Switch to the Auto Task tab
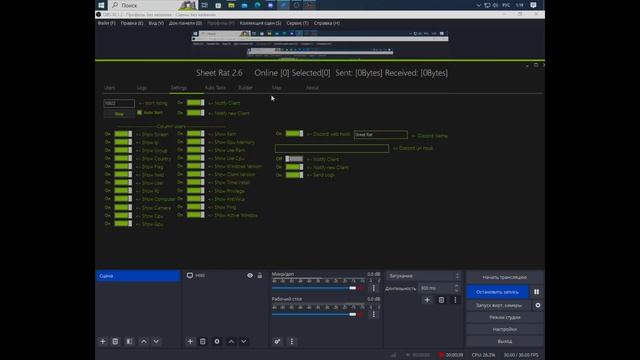The width and height of the screenshot is (640, 360). pos(215,88)
